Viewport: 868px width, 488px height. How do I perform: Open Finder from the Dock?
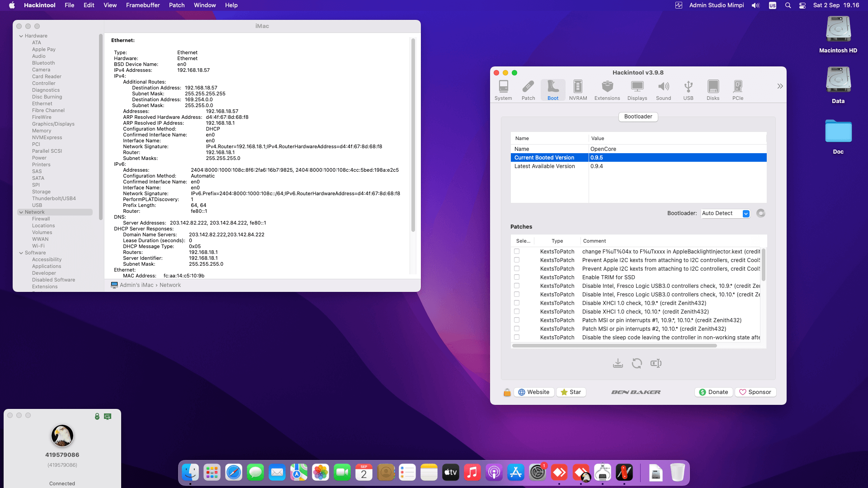pos(190,473)
